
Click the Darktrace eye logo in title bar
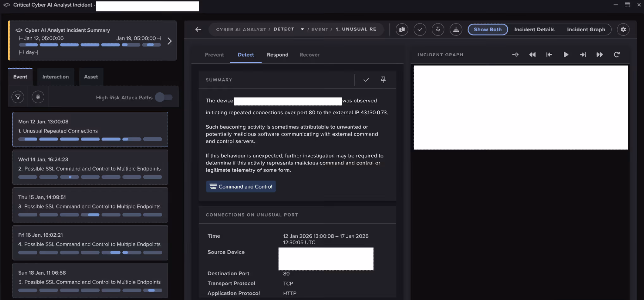(7, 5)
